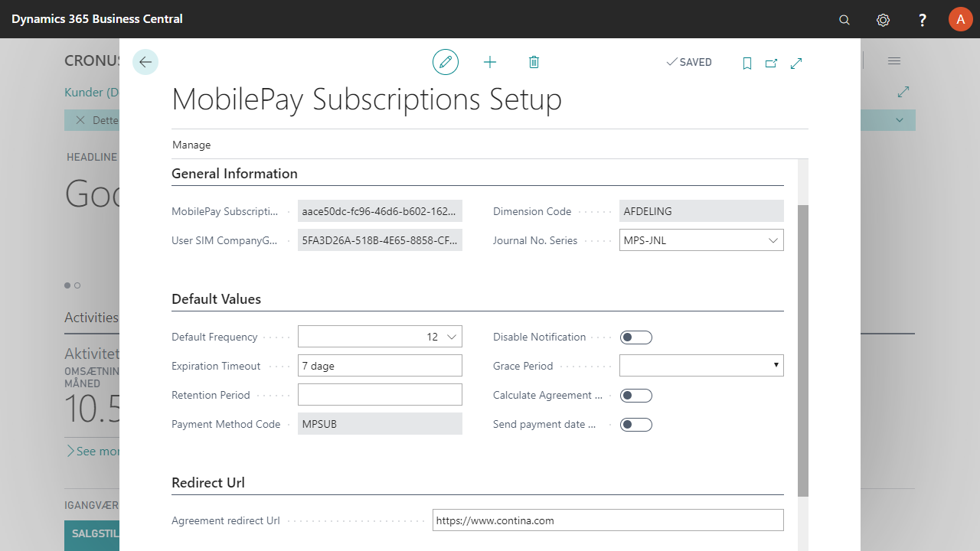Click the bookmark icon
The image size is (980, 551).
[x=747, y=63]
